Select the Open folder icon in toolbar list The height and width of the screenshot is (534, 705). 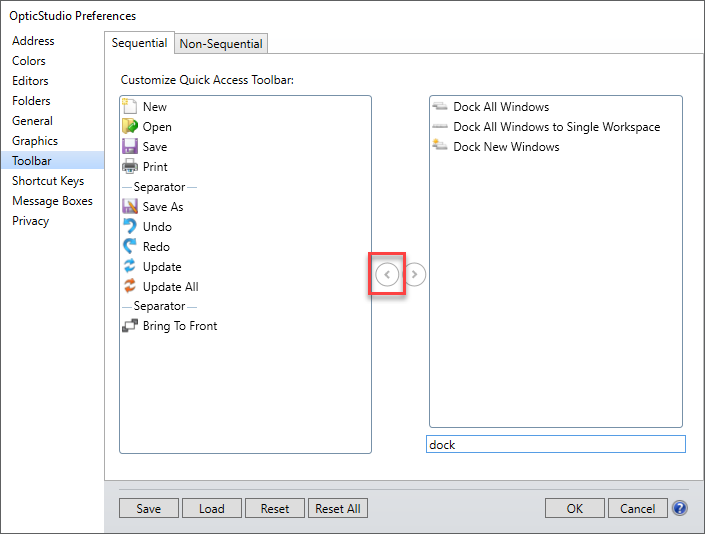(129, 126)
